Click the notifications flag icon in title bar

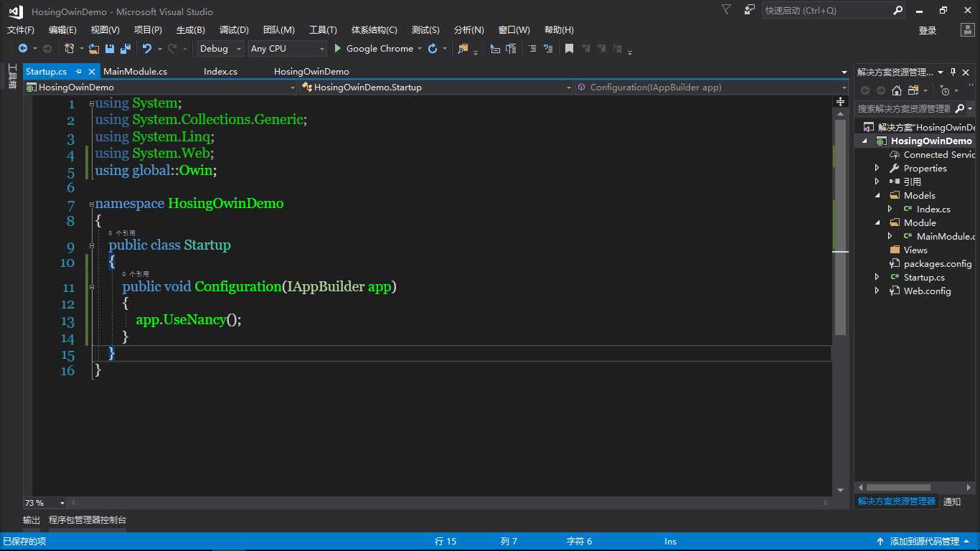click(727, 10)
